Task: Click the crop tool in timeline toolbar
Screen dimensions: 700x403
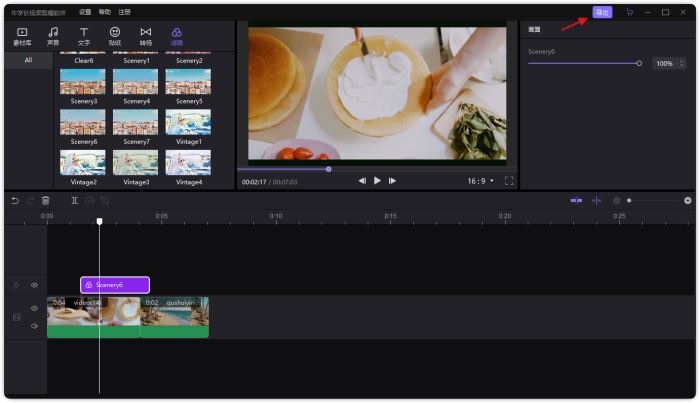Action: (105, 201)
